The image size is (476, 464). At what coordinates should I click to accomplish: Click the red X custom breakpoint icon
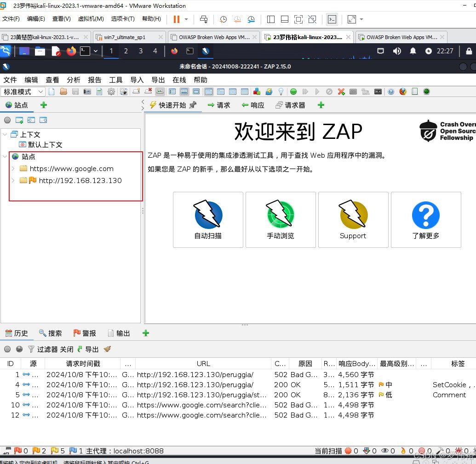pos(341,92)
